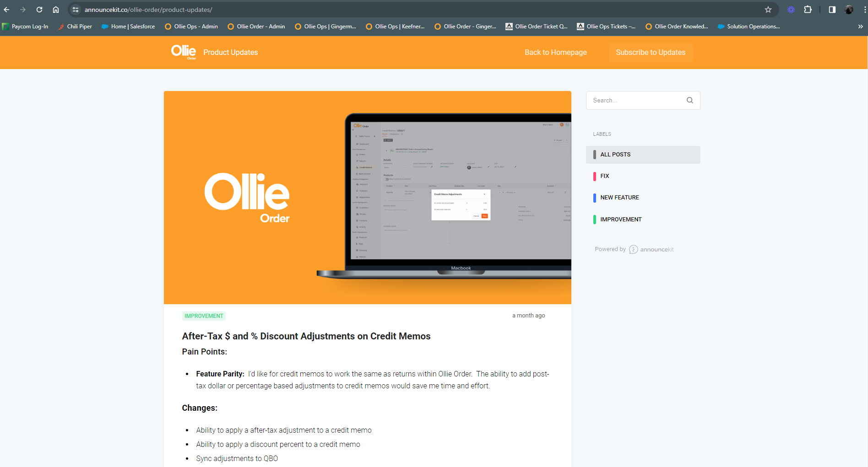Open the Chrome three-dot menu
Screen dimensions: 868x467
[864, 9]
